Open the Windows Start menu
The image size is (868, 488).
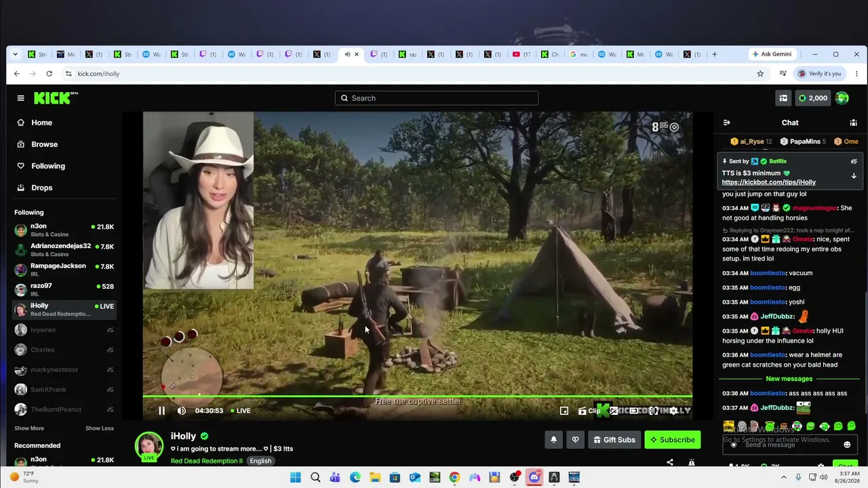(x=295, y=477)
